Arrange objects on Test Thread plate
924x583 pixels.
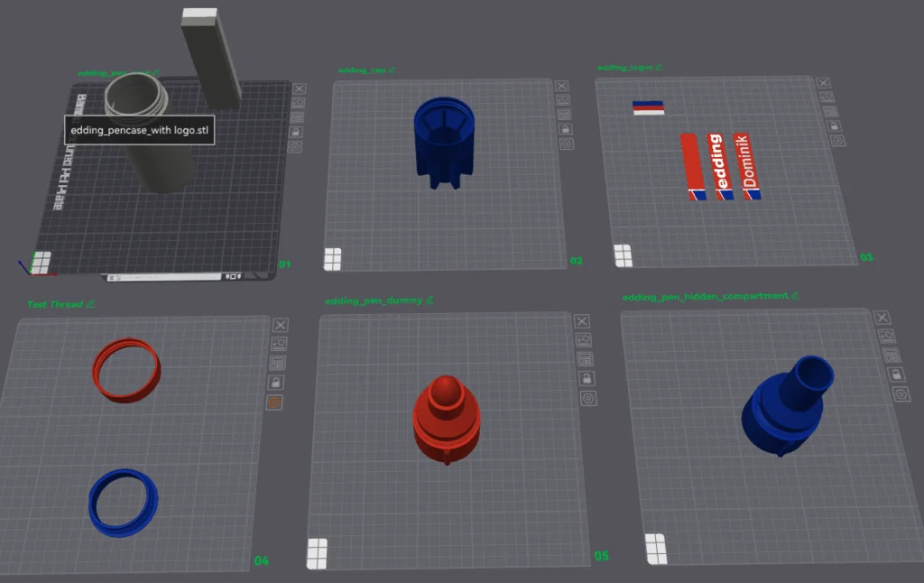tap(278, 363)
